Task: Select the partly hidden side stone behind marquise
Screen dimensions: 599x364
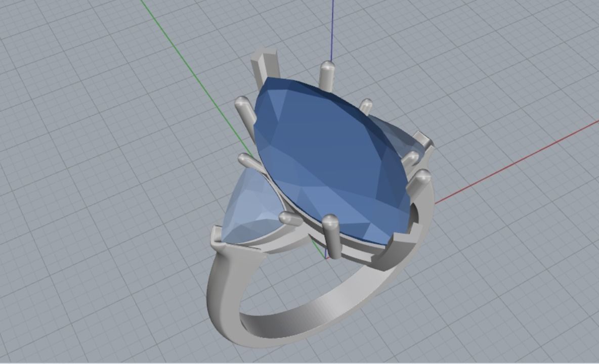Action: coord(398,136)
